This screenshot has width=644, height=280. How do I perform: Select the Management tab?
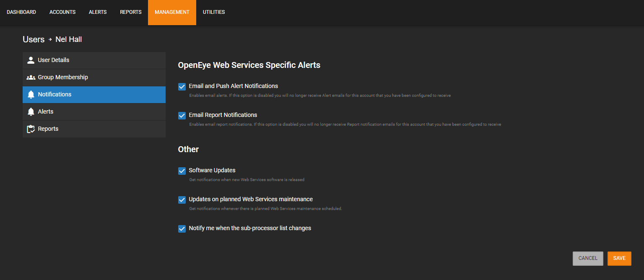[x=172, y=12]
